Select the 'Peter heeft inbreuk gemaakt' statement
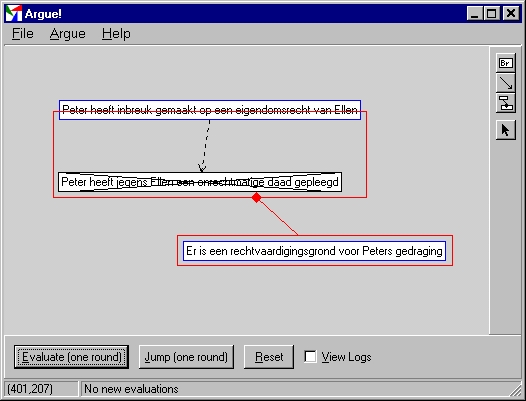Viewport: 526px width, 401px height. (x=210, y=110)
